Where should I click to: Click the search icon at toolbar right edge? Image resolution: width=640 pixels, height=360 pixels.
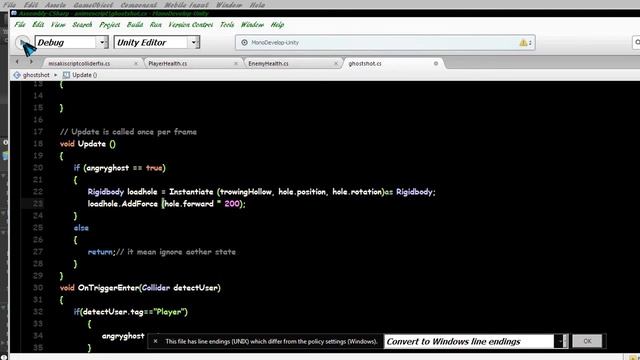tap(636, 42)
